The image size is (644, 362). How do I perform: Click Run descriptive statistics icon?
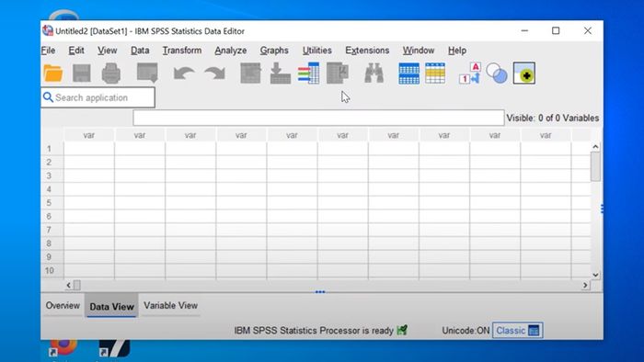click(x=338, y=74)
